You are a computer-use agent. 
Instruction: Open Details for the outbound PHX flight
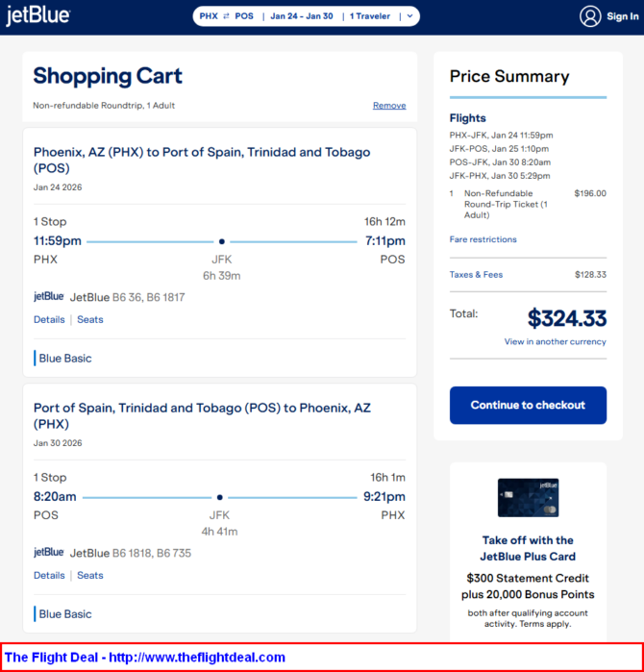coord(49,319)
